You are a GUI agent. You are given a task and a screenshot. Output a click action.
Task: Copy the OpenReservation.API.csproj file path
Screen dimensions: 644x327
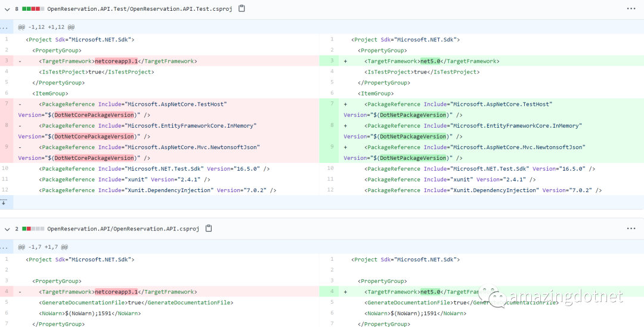coord(209,229)
